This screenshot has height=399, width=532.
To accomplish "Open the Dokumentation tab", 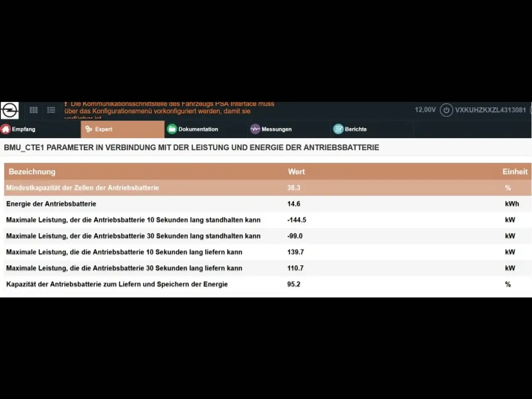I will pos(193,129).
